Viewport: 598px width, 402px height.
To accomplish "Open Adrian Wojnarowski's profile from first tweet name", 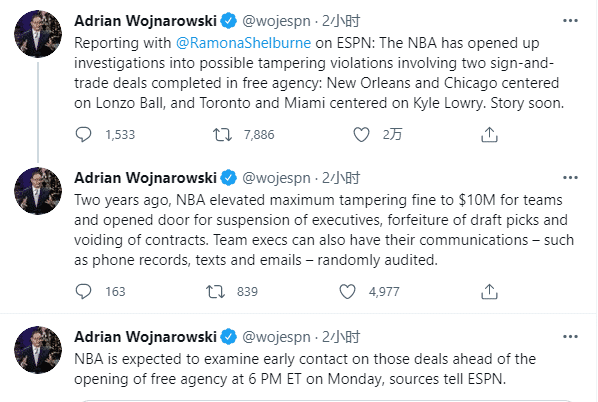I will pyautogui.click(x=145, y=21).
